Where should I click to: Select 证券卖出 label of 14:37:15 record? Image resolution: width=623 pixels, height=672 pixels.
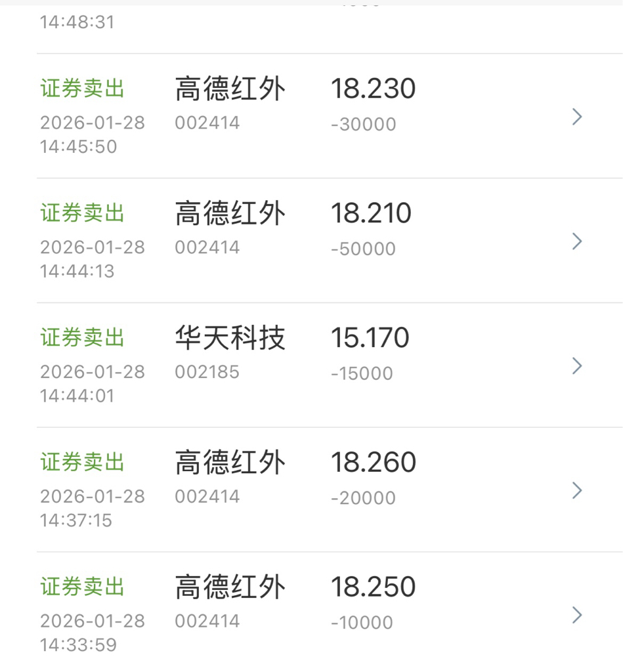pyautogui.click(x=83, y=463)
